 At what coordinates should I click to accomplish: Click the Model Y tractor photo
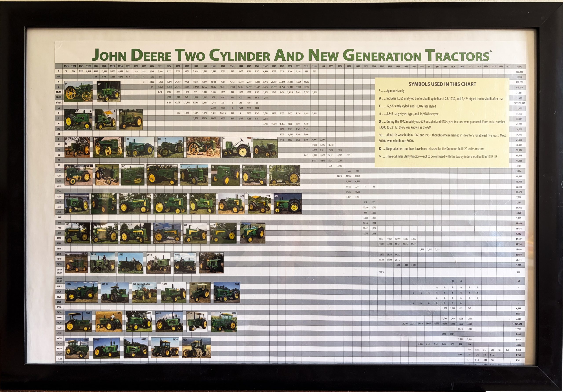237,147
